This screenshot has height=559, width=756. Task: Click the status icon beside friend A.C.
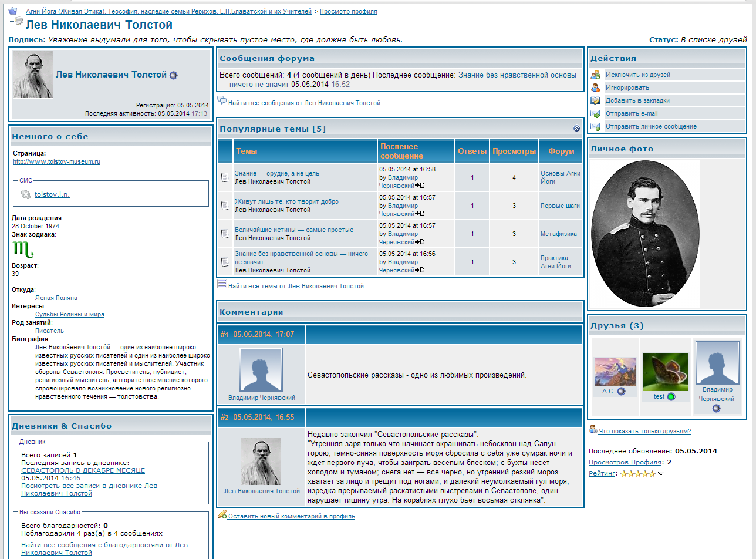click(x=621, y=391)
